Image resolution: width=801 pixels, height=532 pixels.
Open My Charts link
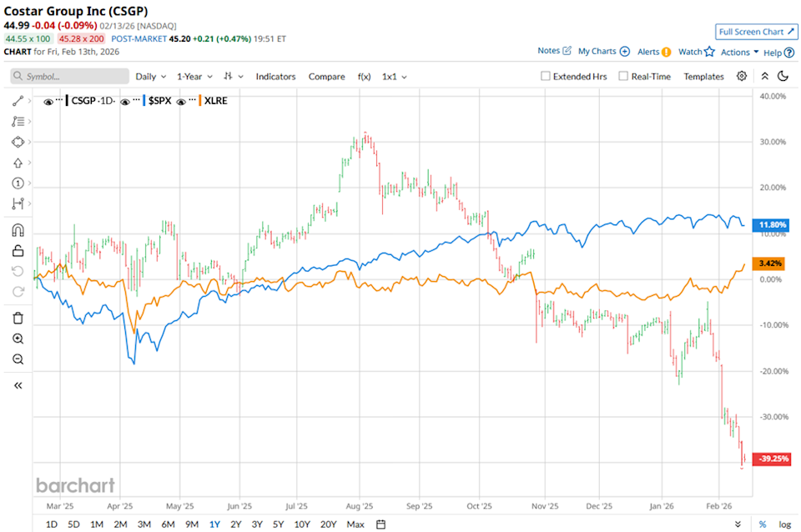click(597, 51)
